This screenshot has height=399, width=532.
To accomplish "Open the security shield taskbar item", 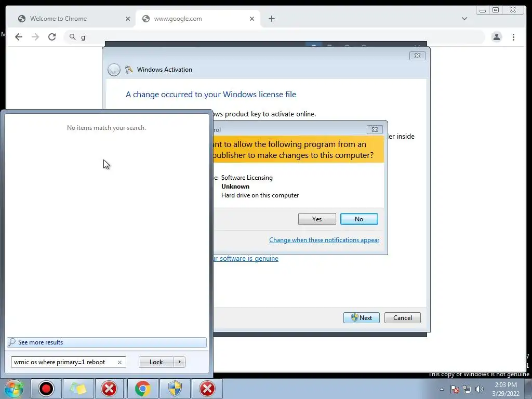I will click(175, 389).
